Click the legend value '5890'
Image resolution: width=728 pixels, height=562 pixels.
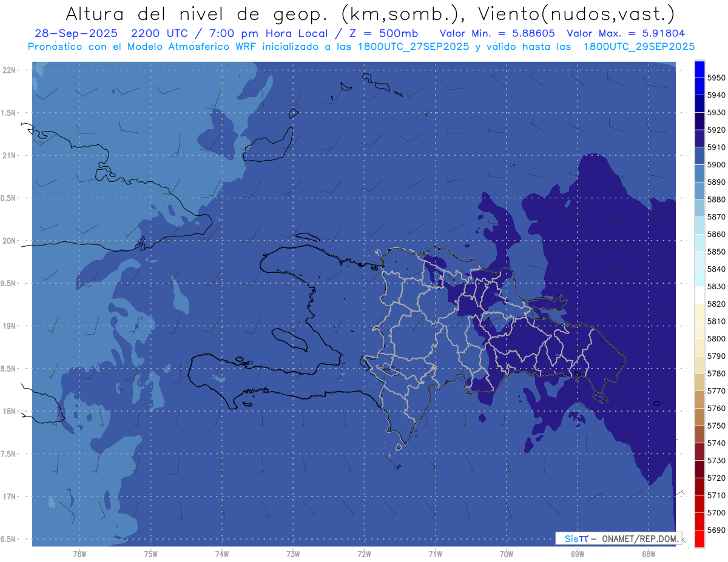(716, 182)
